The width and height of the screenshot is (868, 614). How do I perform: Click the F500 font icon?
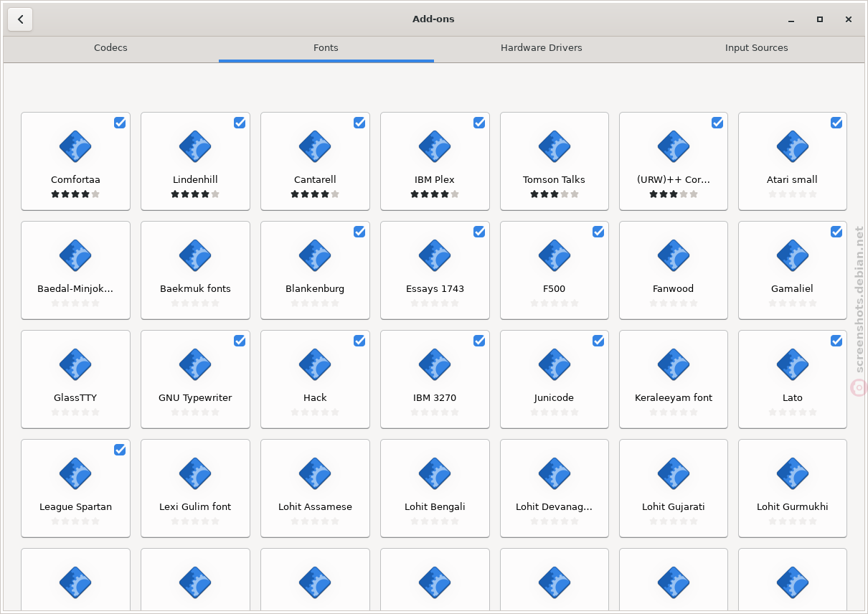pos(555,256)
